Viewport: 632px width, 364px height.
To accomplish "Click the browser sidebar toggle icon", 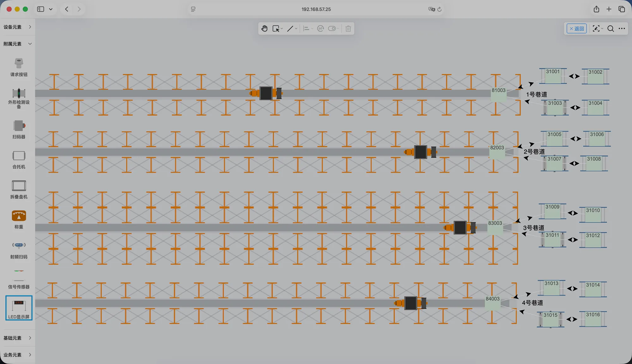I will click(40, 9).
